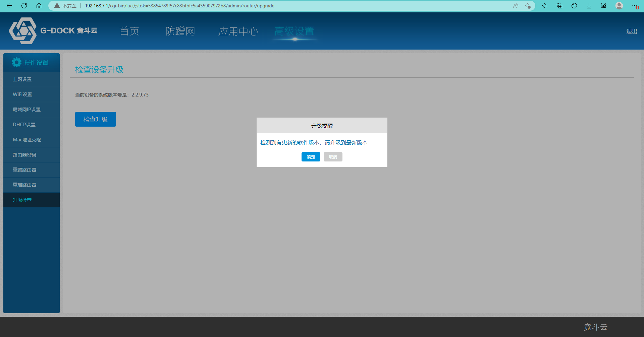Click the 检查设备升级 heading

coord(99,70)
